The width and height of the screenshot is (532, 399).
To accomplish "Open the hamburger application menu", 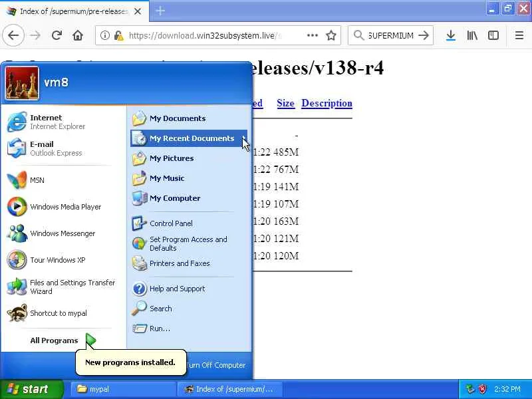I will pos(519,35).
